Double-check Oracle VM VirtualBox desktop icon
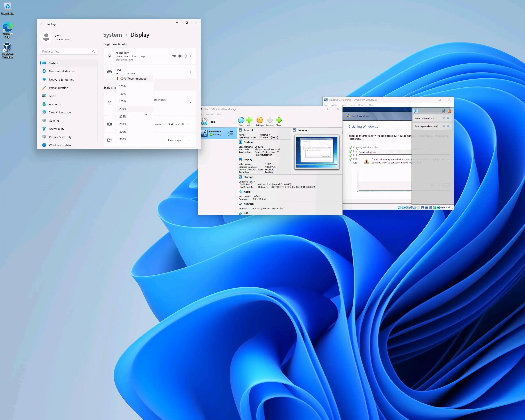Viewport: 525px width, 420px height. (7, 50)
